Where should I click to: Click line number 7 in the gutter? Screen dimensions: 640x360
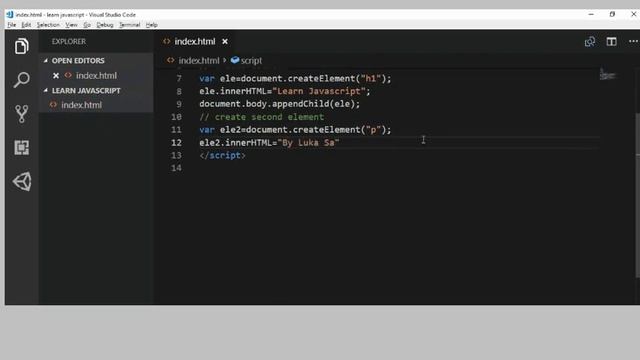(179, 78)
